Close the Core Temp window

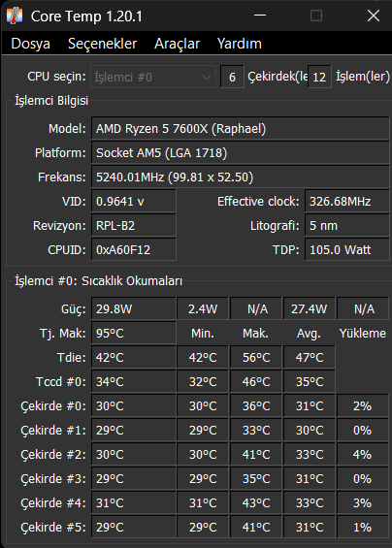pyautogui.click(x=374, y=16)
